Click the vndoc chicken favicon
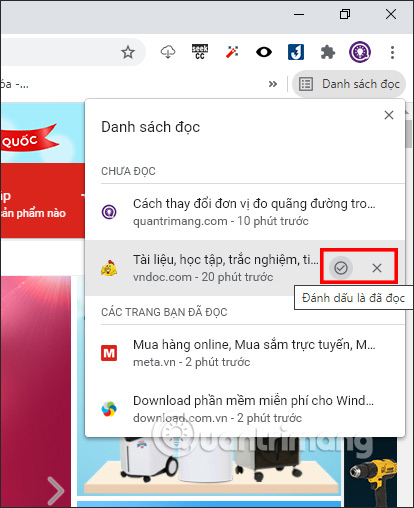414x508 pixels. [109, 268]
